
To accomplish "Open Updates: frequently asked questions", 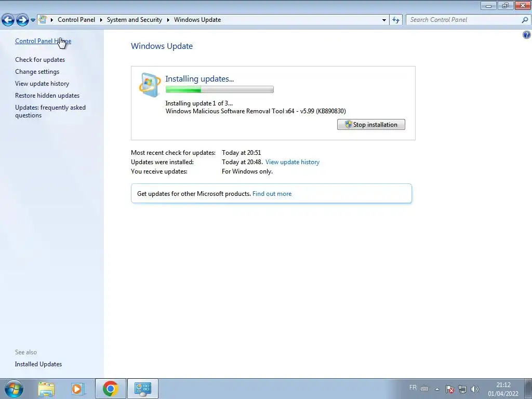I will (50, 111).
